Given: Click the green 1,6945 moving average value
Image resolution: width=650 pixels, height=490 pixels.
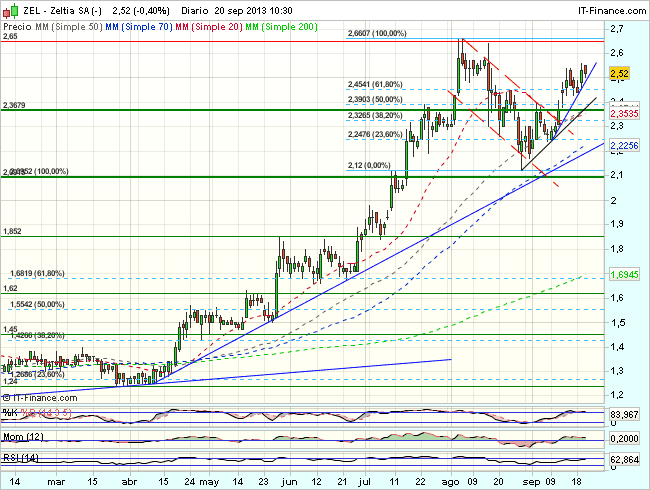Looking at the screenshot, I should pos(624,274).
